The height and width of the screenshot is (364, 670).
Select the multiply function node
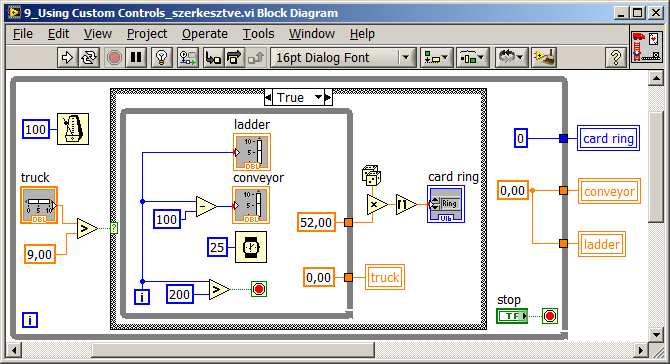[x=377, y=205]
